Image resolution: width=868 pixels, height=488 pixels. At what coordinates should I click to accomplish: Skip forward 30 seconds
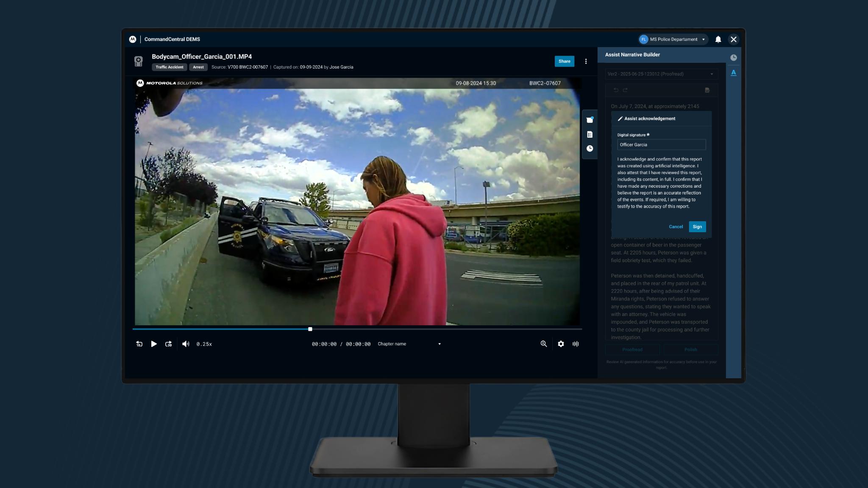pyautogui.click(x=168, y=344)
